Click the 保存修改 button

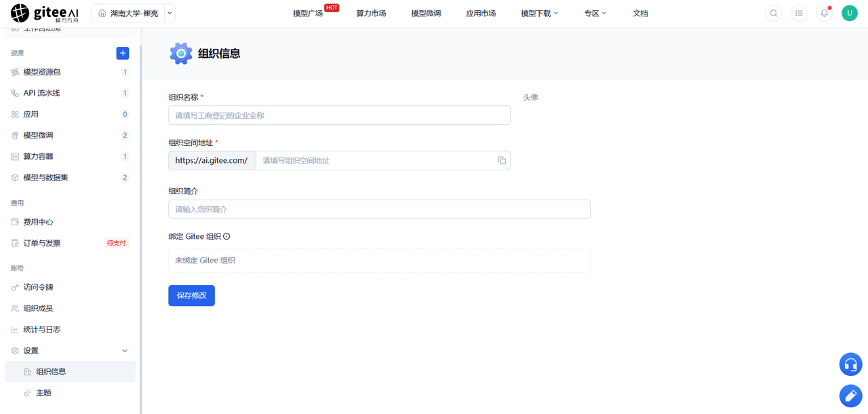(x=191, y=295)
